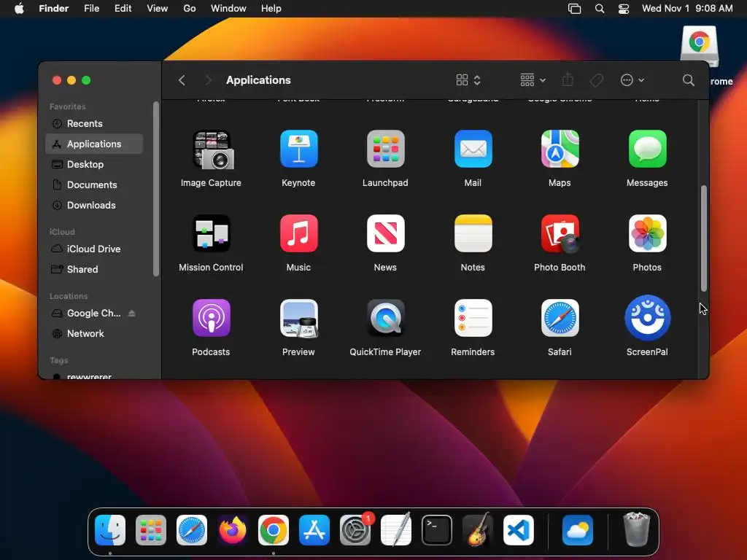Image resolution: width=747 pixels, height=560 pixels.
Task: Select the Maps app icon
Action: point(560,149)
